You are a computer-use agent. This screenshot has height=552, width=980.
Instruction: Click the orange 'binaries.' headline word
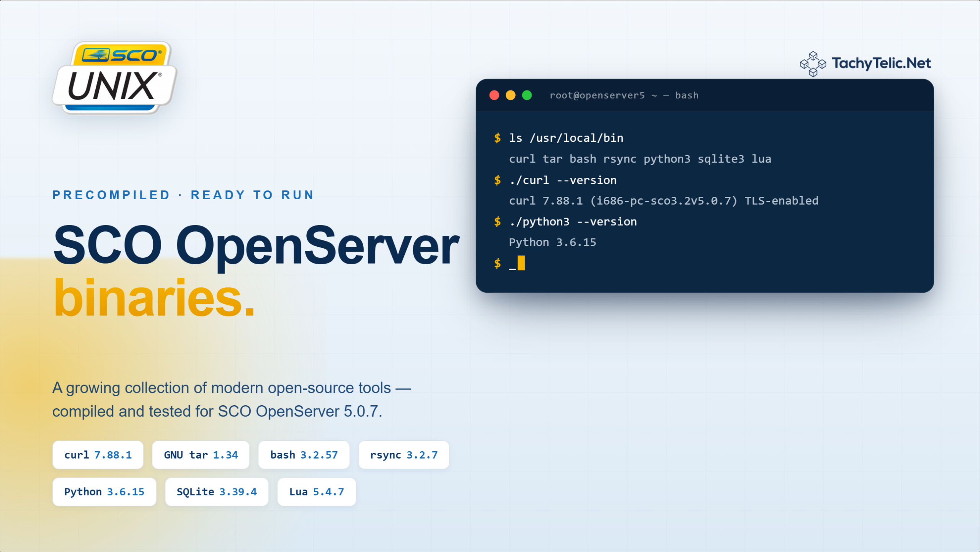[x=154, y=298]
